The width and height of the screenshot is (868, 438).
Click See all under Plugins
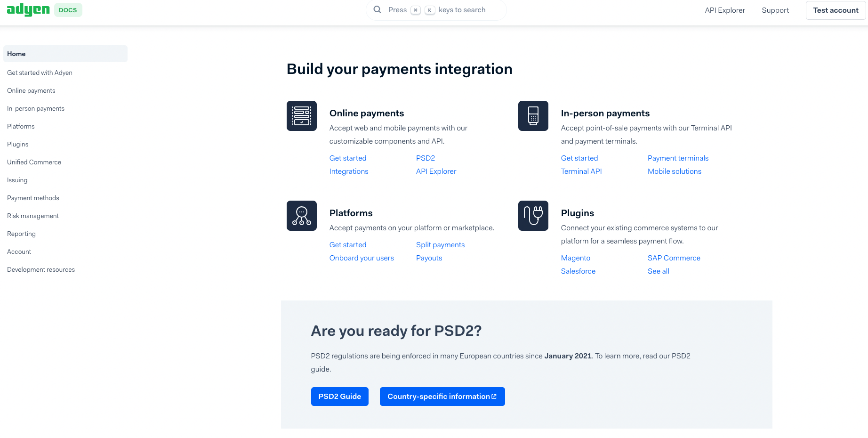coord(658,271)
